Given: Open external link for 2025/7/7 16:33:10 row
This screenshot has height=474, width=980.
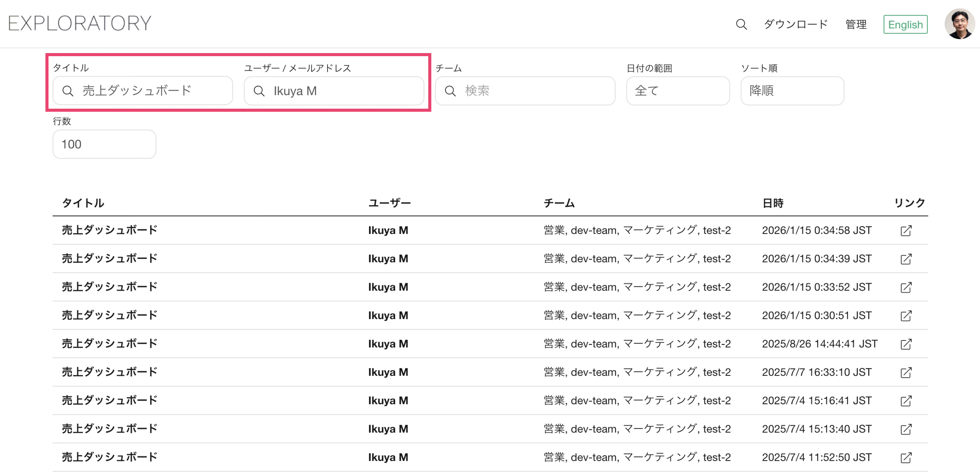Looking at the screenshot, I should 906,372.
